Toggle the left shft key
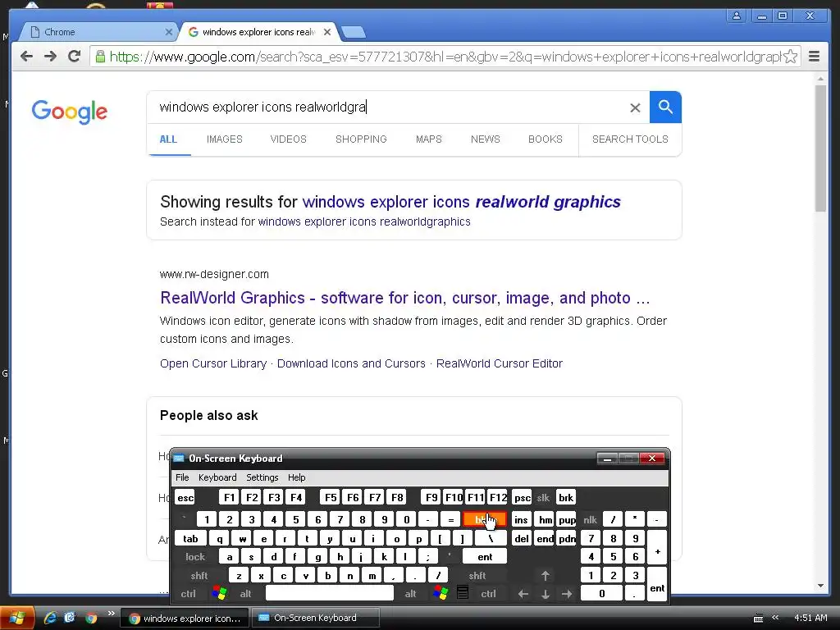 (x=199, y=576)
